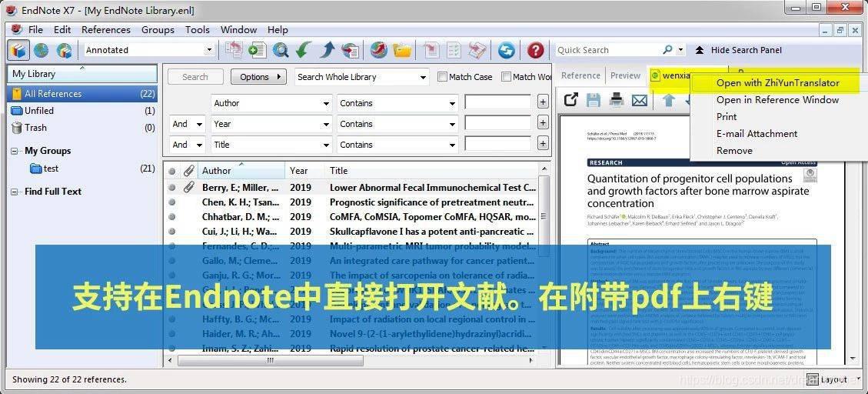Choose Open with ZhiYunTranslator menu entry
This screenshot has width=868, height=394.
click(x=777, y=83)
